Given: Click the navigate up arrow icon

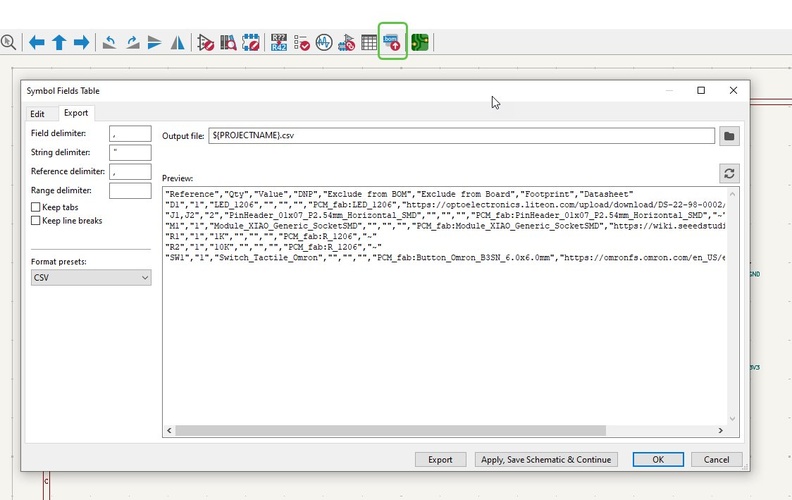Looking at the screenshot, I should point(59,42).
